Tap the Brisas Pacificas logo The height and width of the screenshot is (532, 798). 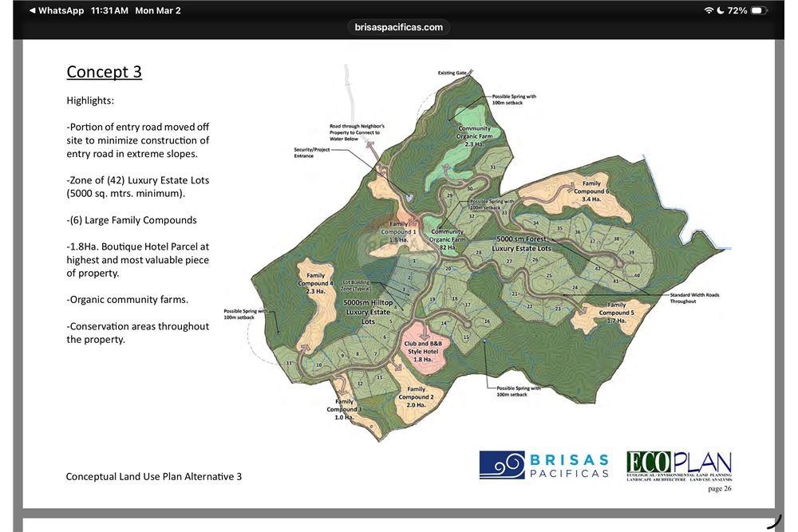pos(544,465)
